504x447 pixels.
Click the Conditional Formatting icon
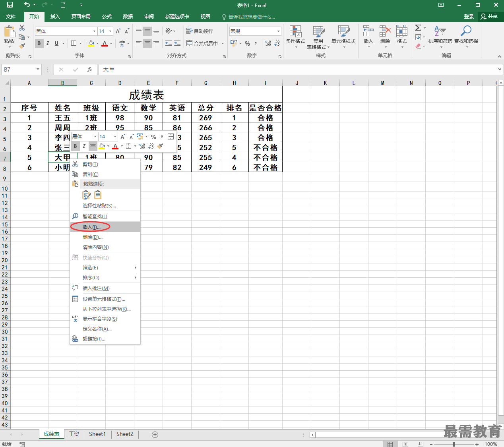click(295, 31)
